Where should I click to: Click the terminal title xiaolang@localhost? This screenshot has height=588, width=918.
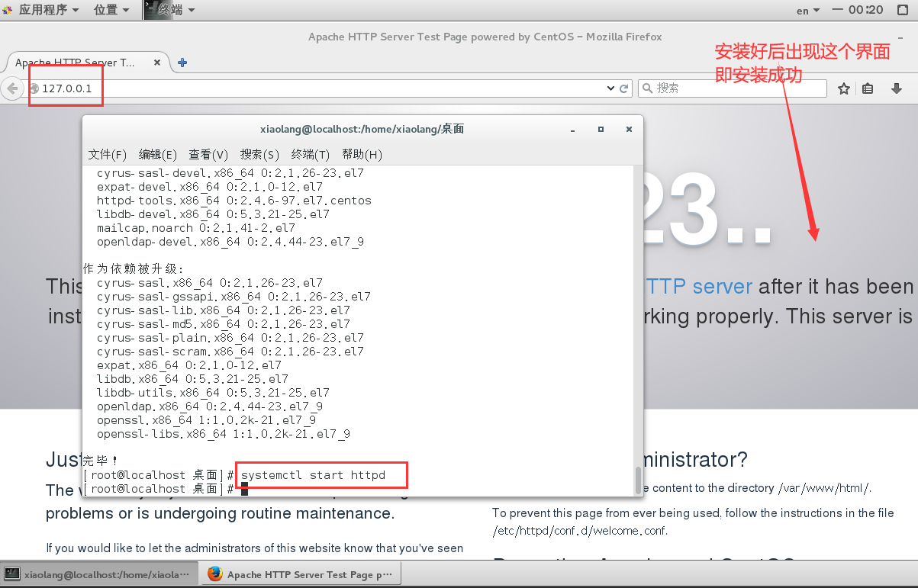click(362, 130)
